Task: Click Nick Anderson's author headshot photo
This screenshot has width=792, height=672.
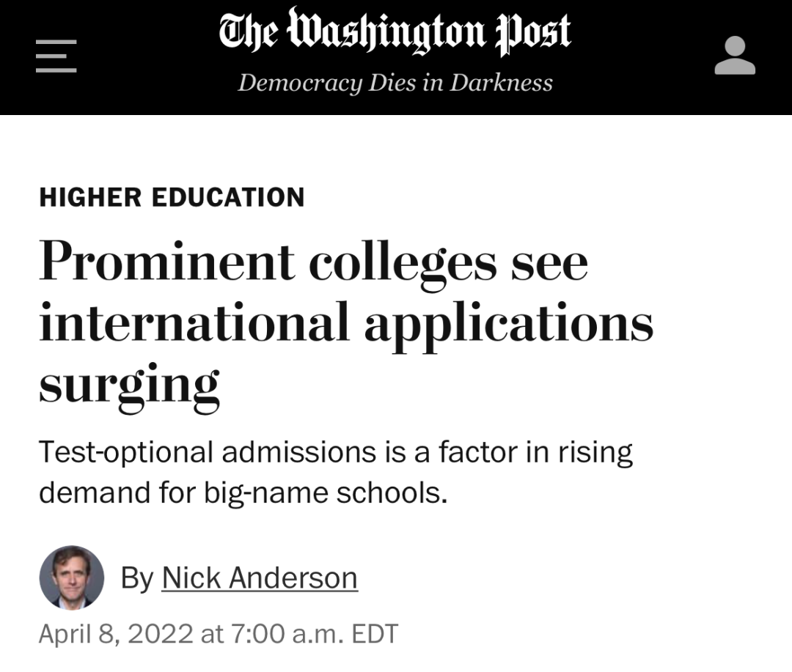Action: (x=71, y=577)
